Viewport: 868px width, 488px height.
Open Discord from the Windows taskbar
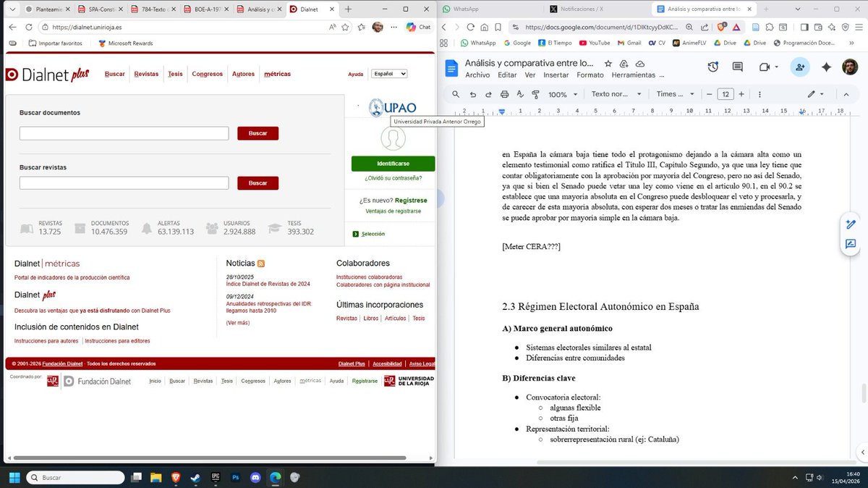[x=255, y=478]
